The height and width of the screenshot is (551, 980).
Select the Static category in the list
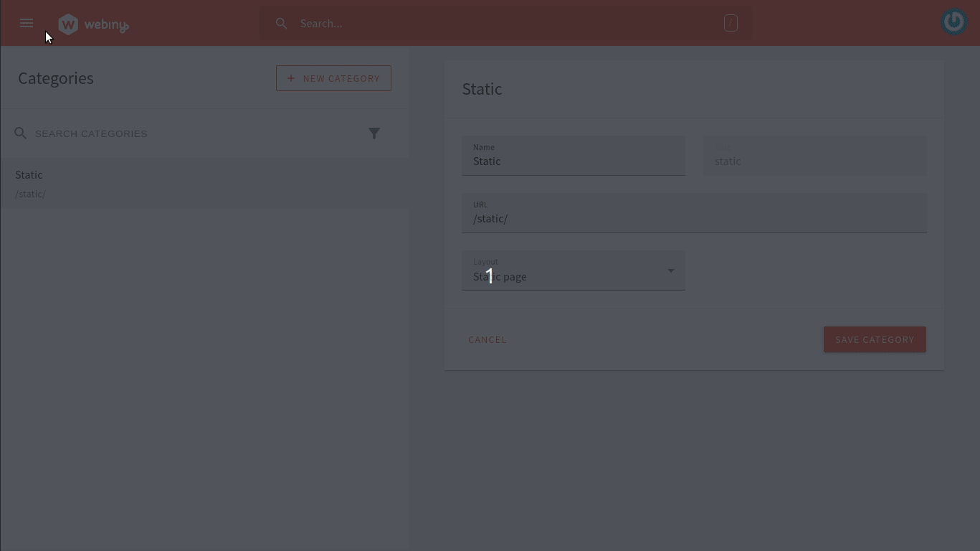(x=29, y=174)
